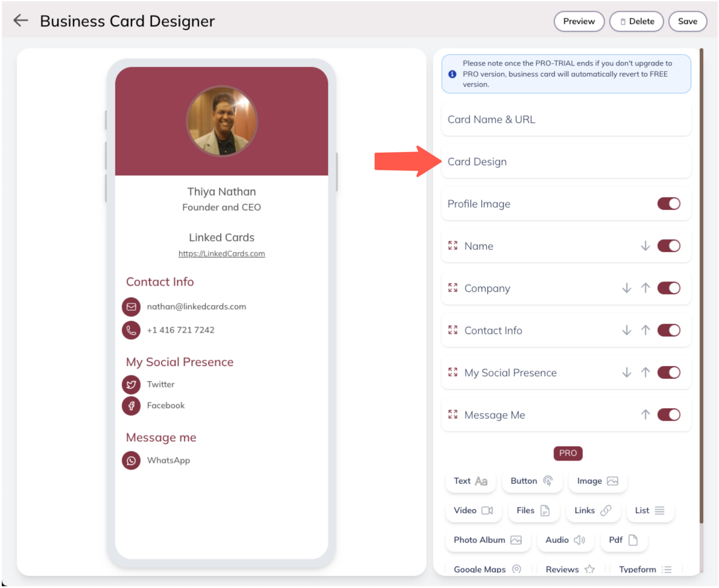
Task: Expand the Card Design section
Action: point(566,162)
